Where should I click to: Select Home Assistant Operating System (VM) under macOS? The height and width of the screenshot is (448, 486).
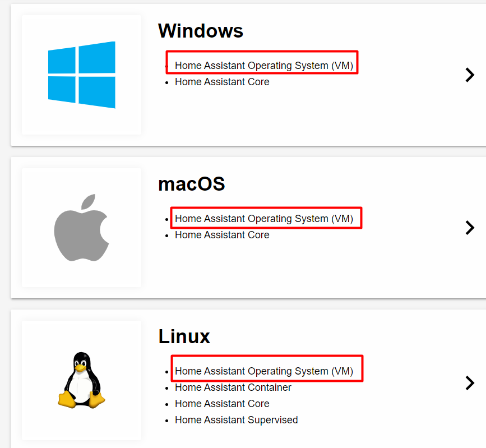click(264, 219)
